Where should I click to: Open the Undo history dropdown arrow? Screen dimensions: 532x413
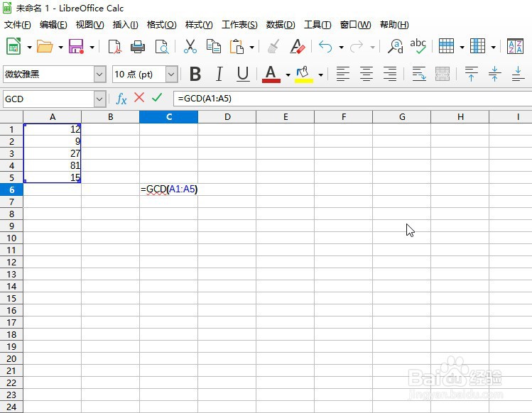tap(341, 47)
